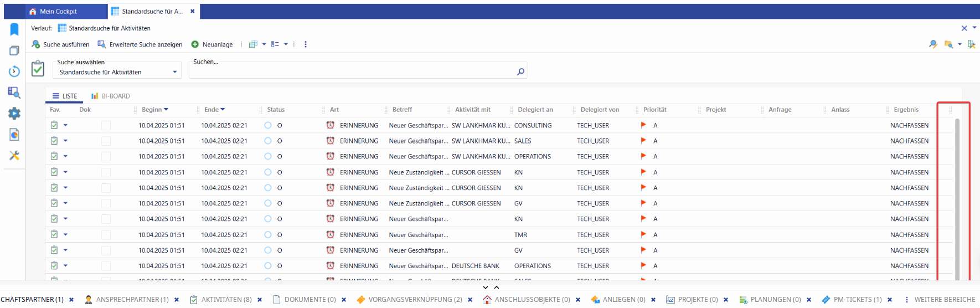Click the magnifier icon in the search field
The width and height of the screenshot is (980, 308).
520,71
